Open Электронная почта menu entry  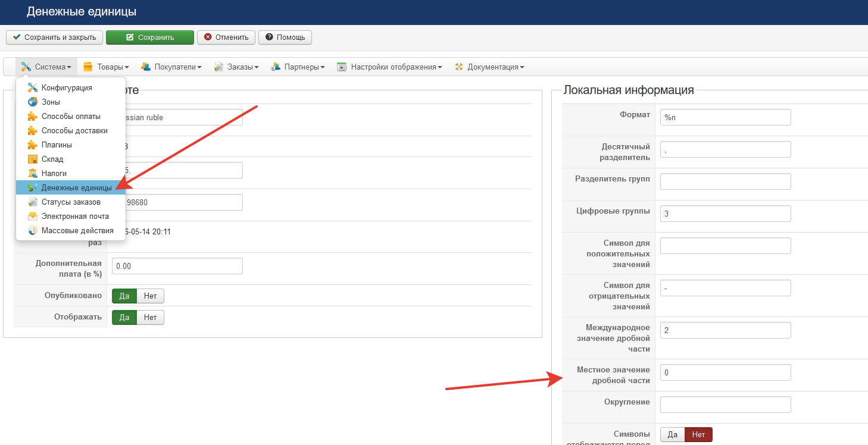[x=71, y=216]
